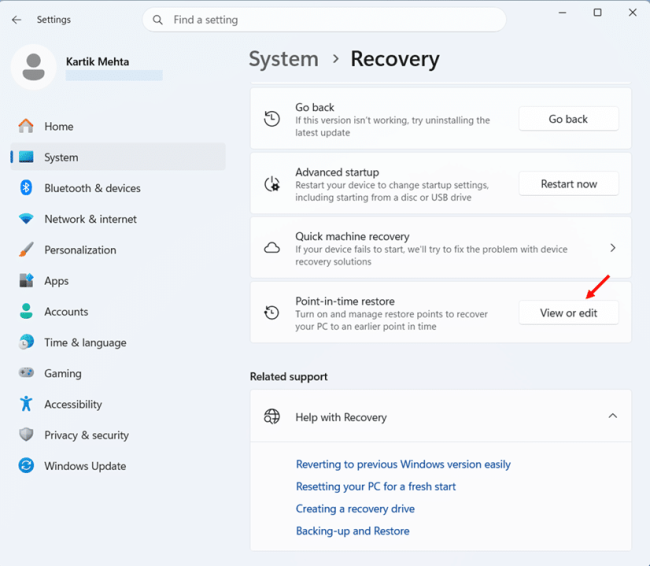Screen dimensions: 650x566
Task: Open Backing-up and Restore link
Action: tap(352, 531)
